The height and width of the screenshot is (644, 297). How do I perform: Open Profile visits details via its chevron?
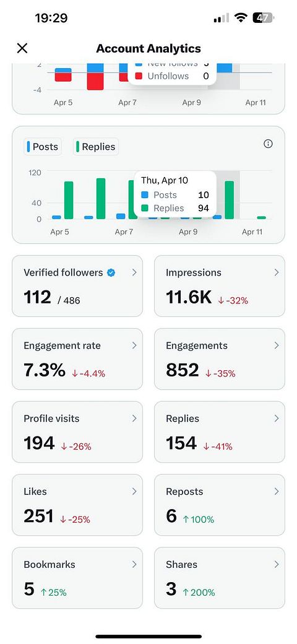click(x=134, y=419)
